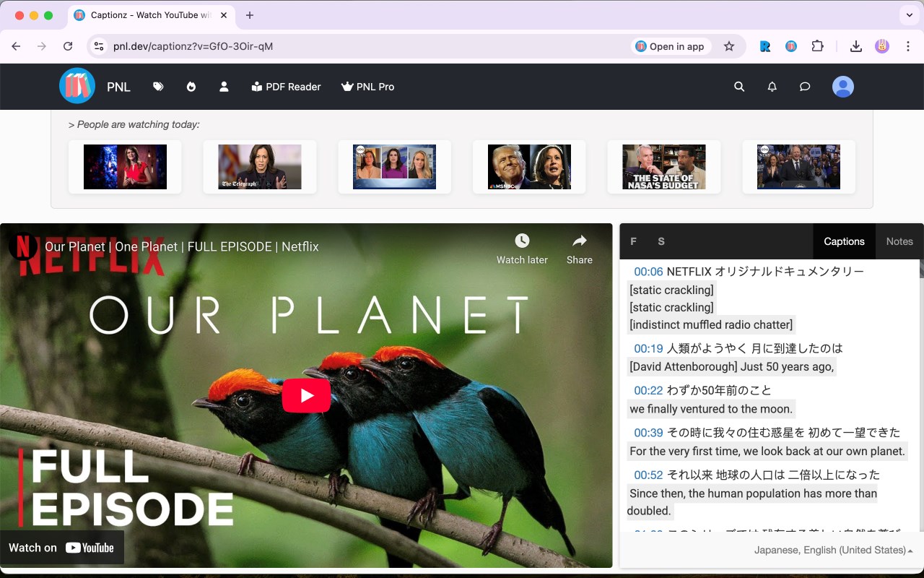Click the Share arrow icon on video
The width and height of the screenshot is (924, 578).
click(x=579, y=241)
